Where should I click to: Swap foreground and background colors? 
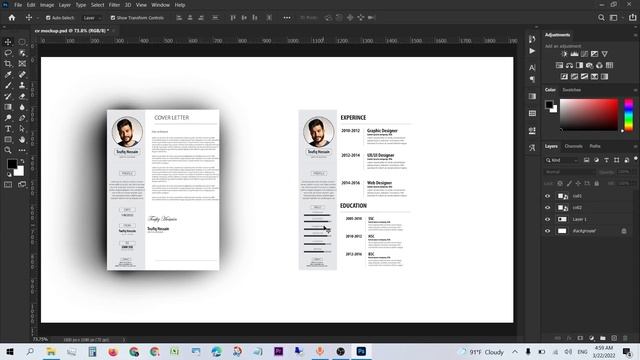click(x=22, y=161)
